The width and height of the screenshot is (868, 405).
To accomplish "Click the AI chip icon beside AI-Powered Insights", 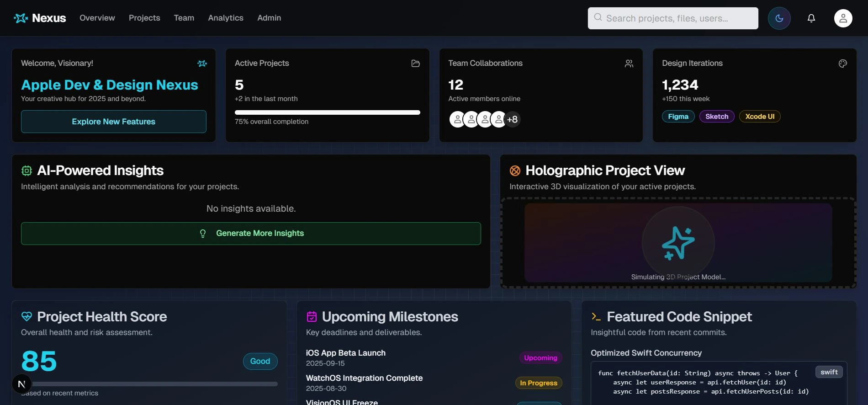I will [26, 171].
